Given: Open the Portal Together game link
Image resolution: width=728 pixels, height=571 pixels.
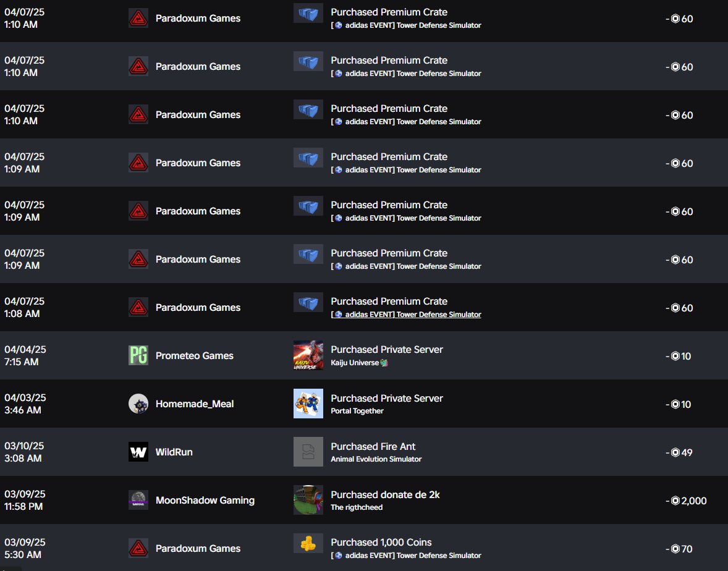Looking at the screenshot, I should (x=357, y=411).
